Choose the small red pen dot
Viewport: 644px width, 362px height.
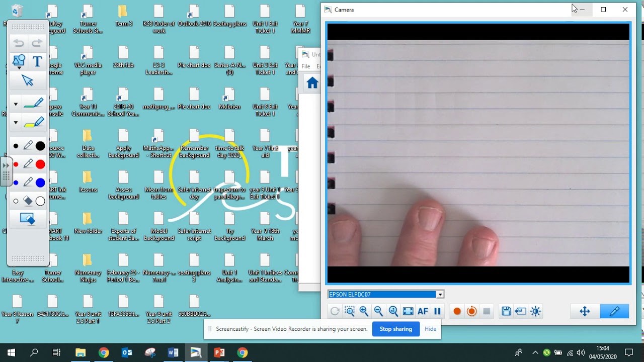[x=16, y=164]
